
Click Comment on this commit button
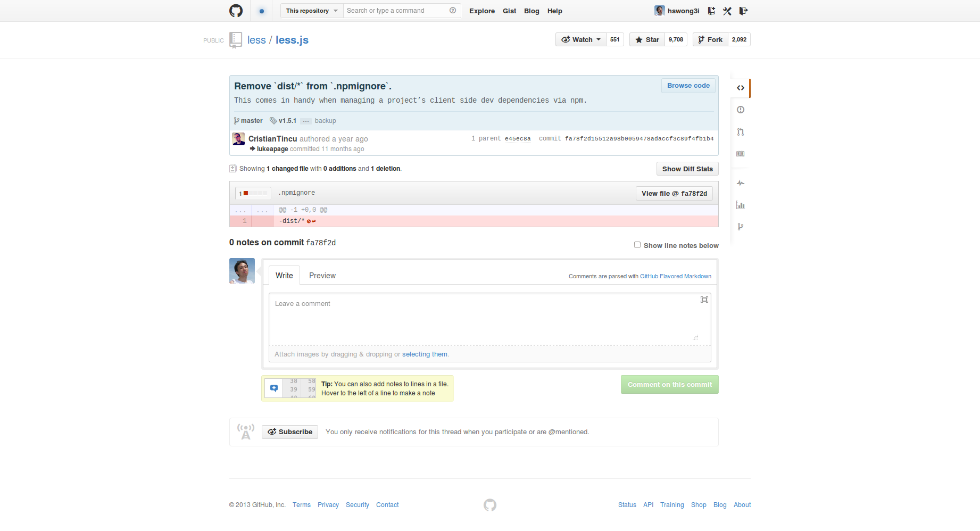[x=670, y=385]
